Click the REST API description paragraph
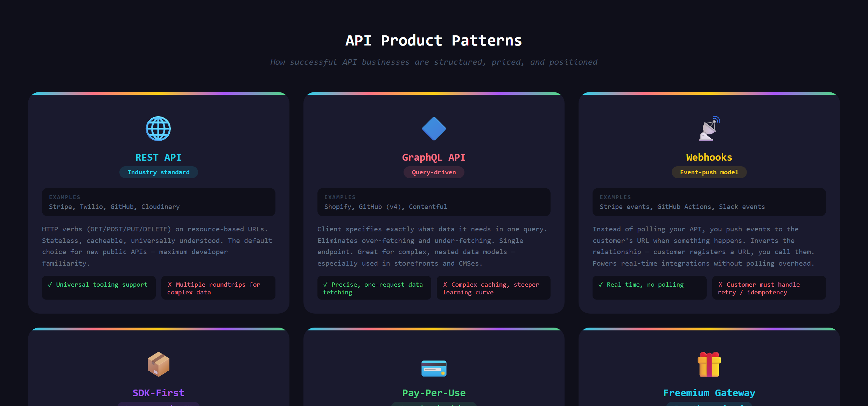Screen dimensions: 868x406 tap(159, 246)
